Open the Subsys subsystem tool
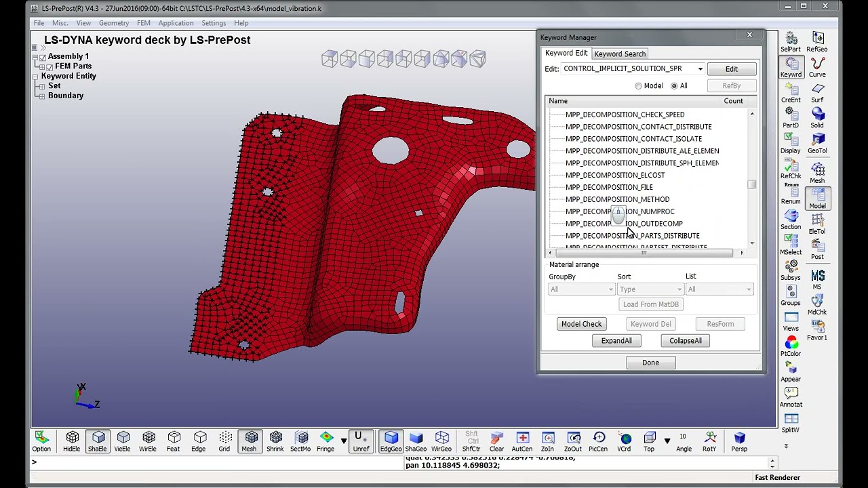Screen dimensions: 868x488 791,270
